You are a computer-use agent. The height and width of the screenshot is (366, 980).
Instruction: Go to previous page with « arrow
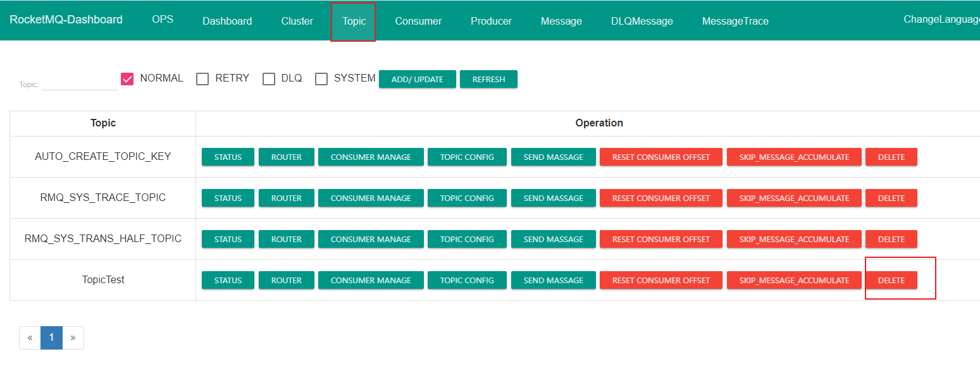pyautogui.click(x=30, y=338)
